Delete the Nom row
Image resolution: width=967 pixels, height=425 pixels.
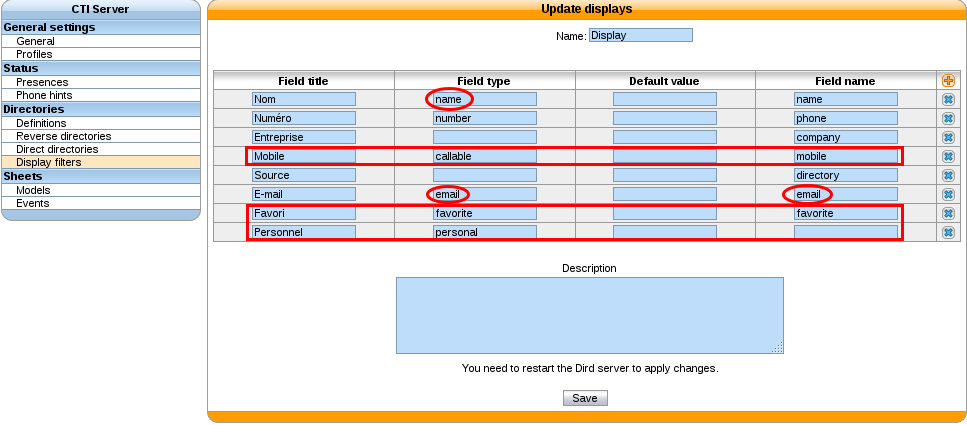(948, 99)
